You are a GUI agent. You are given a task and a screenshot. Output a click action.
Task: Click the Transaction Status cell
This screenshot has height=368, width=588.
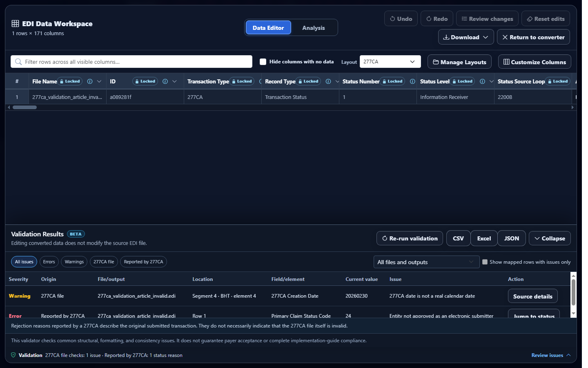pyautogui.click(x=300, y=97)
